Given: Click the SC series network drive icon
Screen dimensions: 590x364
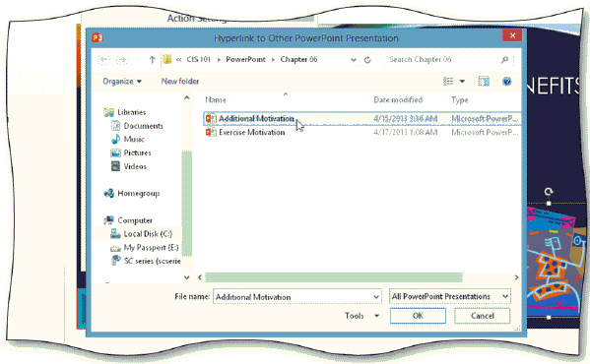Looking at the screenshot, I should [115, 261].
